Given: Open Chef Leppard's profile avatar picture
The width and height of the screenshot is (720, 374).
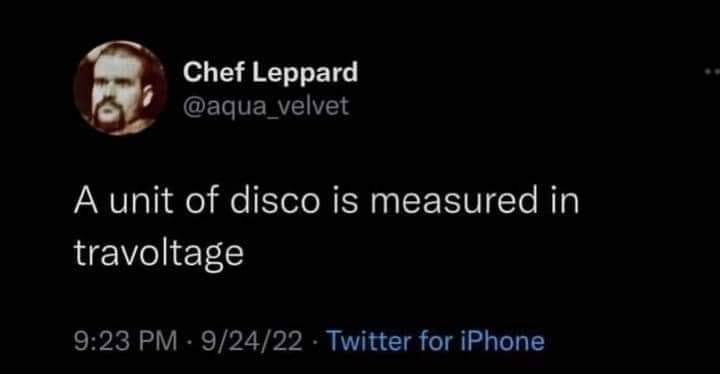Looking at the screenshot, I should [x=120, y=88].
